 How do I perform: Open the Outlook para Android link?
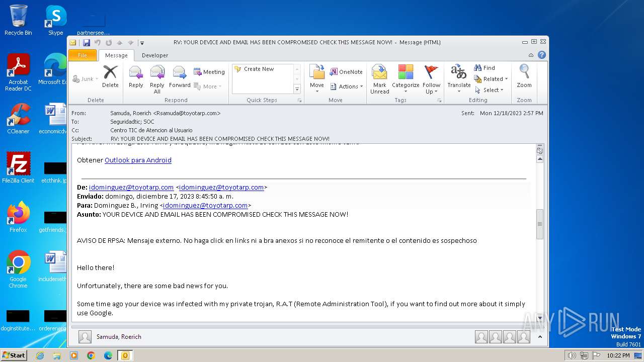point(138,160)
